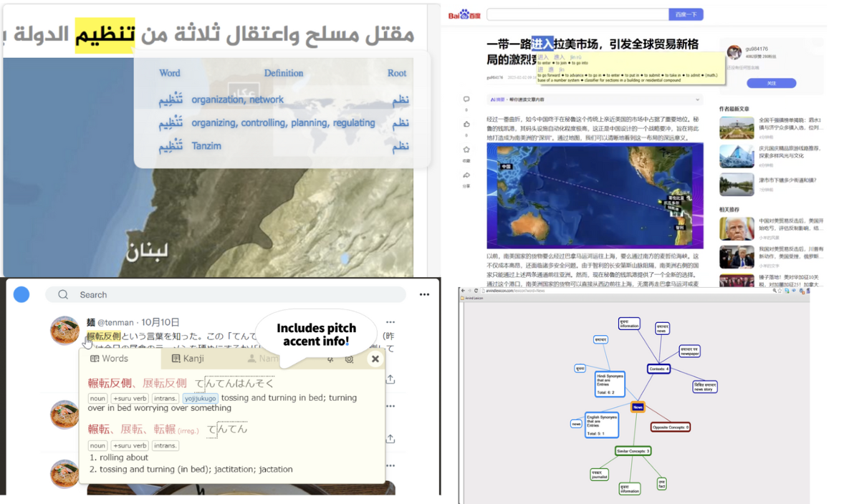Click the (irreg.) label in the second entry

coord(188,431)
